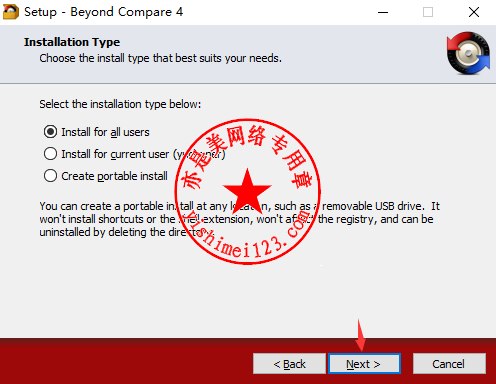
Task: Return with the Back button
Action: (289, 364)
